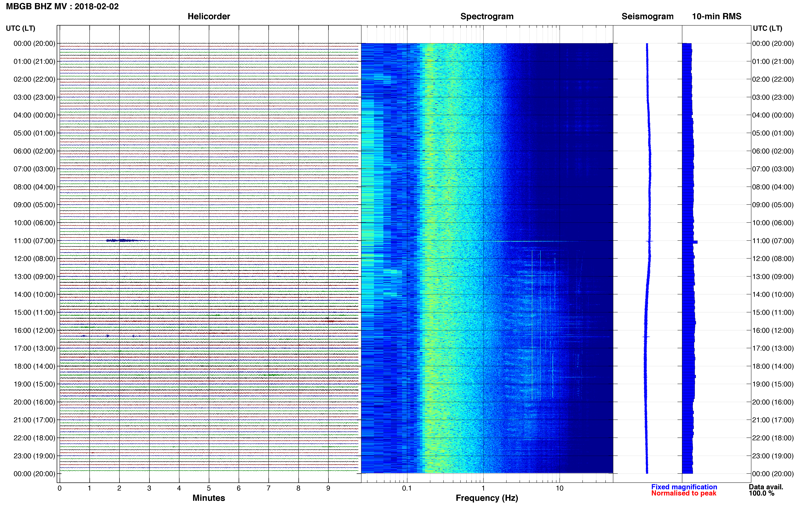The image size is (812, 508).
Task: Click the "UTC (LT)" label beside the helicorder
Action: pyautogui.click(x=21, y=28)
